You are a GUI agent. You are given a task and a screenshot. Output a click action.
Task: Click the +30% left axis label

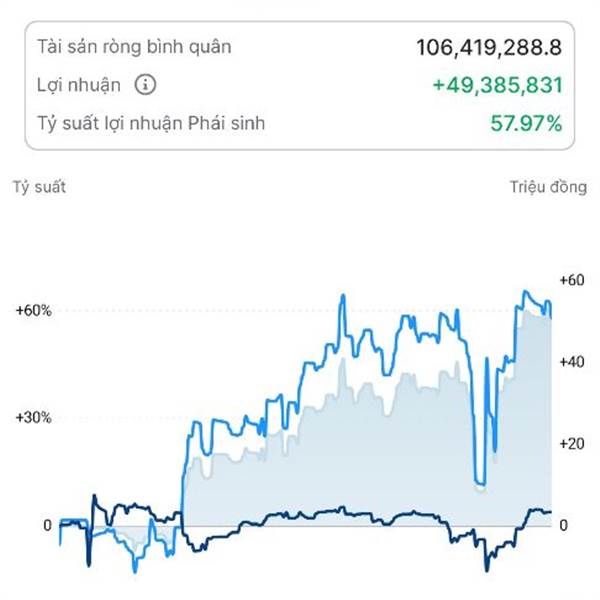pos(33,418)
